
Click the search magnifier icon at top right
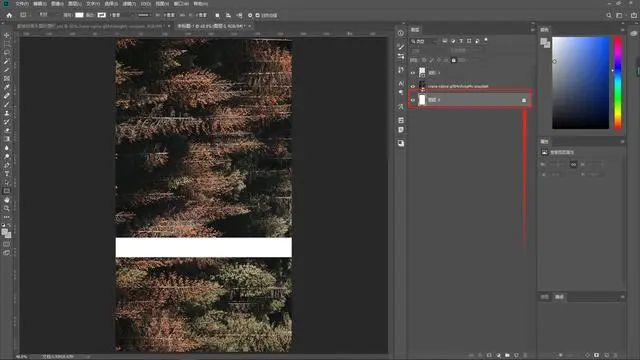[609, 15]
